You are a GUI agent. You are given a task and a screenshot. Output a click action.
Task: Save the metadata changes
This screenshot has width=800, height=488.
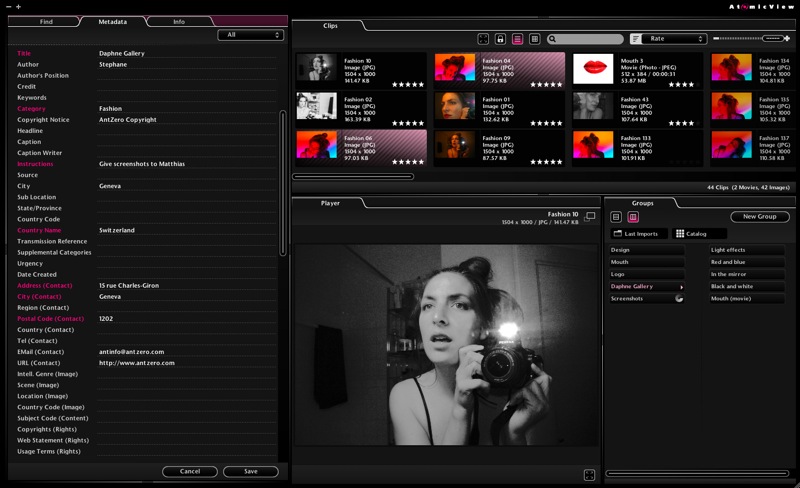[251, 472]
